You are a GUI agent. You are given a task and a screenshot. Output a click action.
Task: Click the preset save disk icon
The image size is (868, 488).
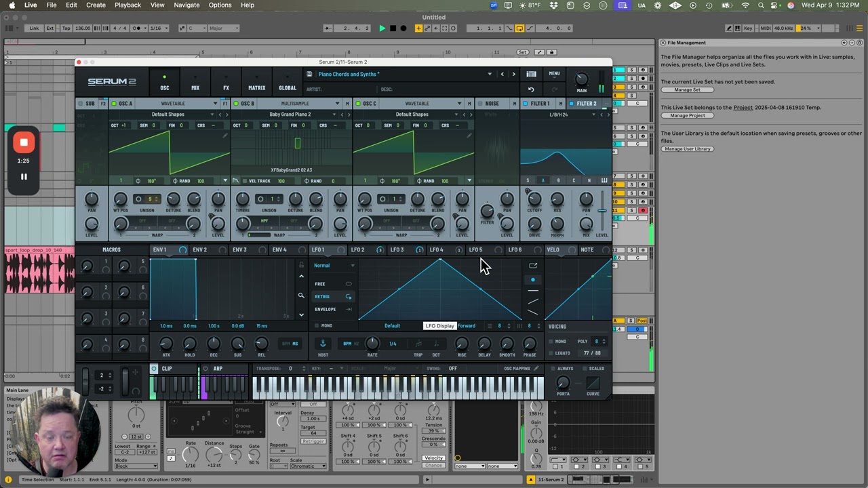click(309, 74)
